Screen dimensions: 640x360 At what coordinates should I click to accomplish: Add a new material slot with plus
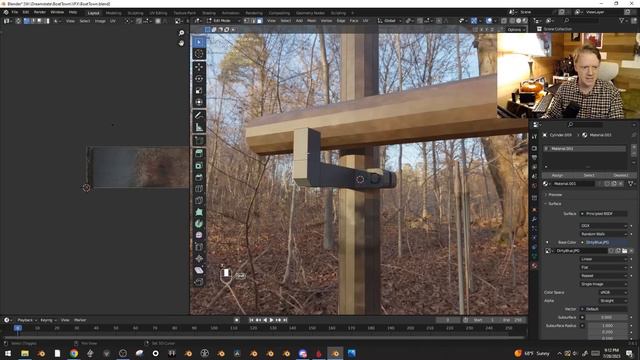point(633,147)
